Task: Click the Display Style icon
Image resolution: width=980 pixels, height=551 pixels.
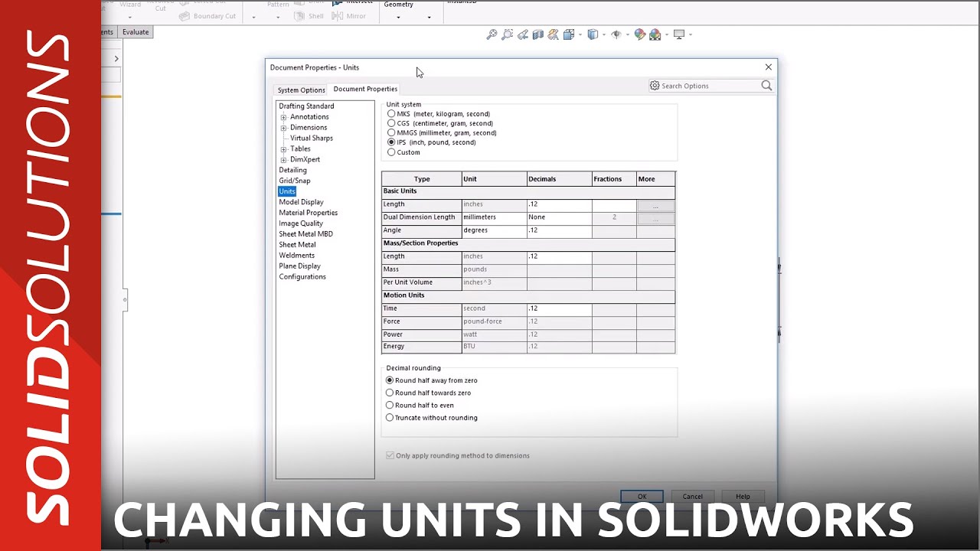Action: (592, 34)
